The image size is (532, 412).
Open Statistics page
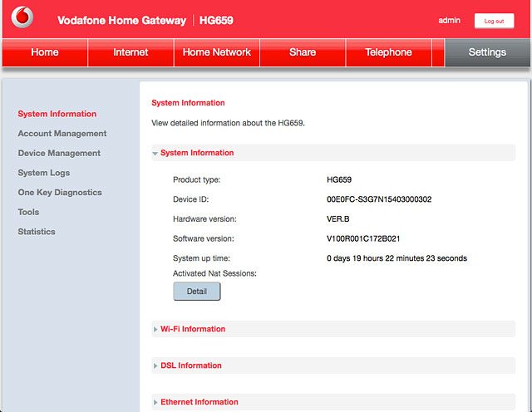(37, 232)
